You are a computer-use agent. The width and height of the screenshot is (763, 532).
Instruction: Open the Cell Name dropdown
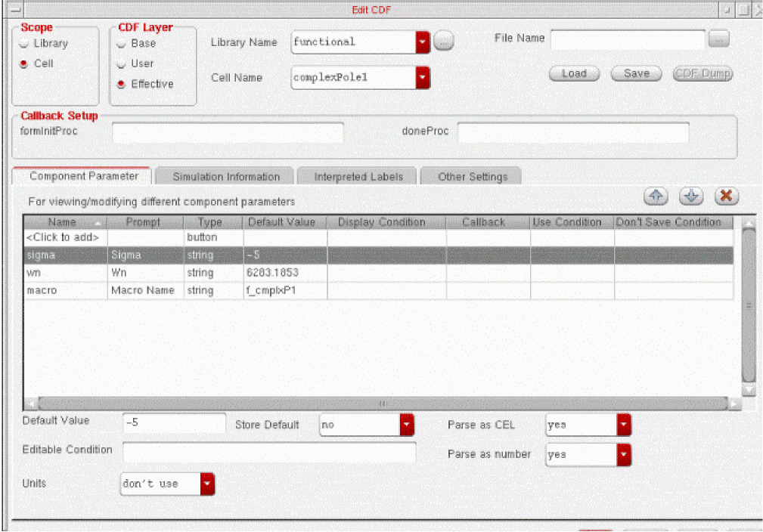(x=423, y=78)
